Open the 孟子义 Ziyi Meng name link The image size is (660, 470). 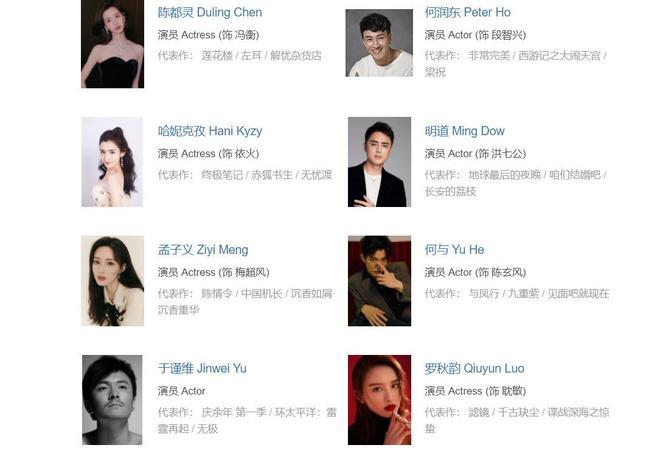point(203,250)
